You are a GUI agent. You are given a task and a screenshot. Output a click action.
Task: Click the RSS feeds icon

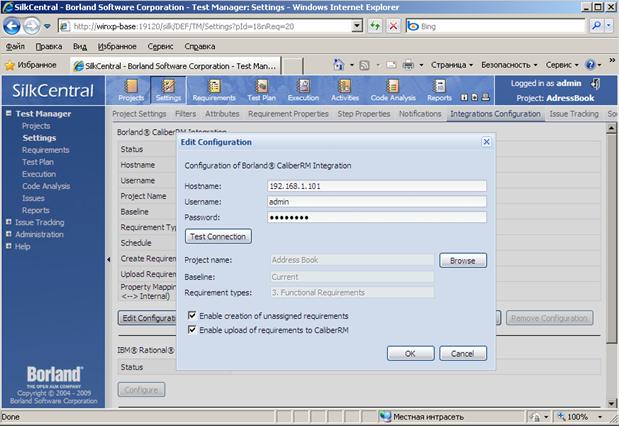tap(364, 65)
